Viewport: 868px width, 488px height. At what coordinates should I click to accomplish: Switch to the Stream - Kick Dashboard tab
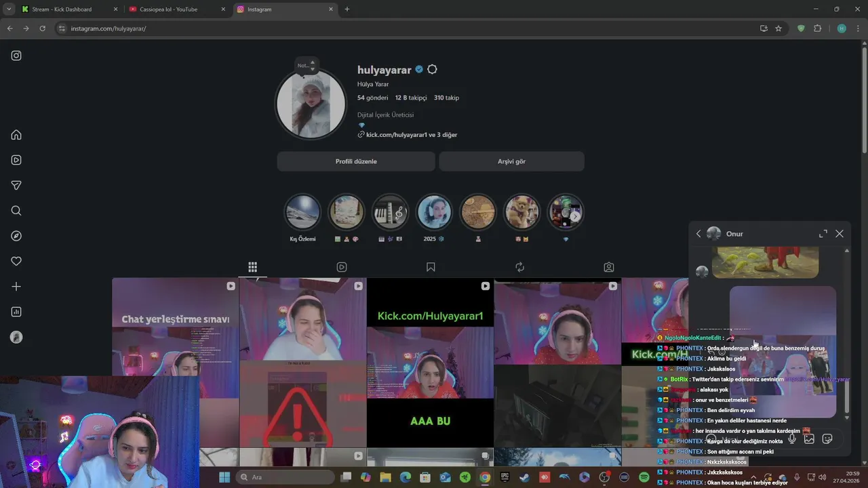point(68,9)
